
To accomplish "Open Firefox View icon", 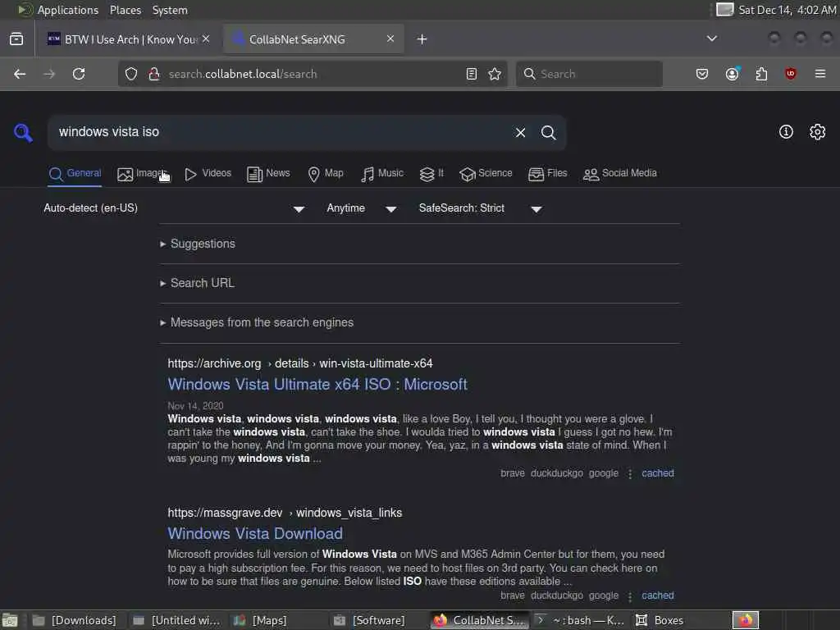I will click(16, 39).
